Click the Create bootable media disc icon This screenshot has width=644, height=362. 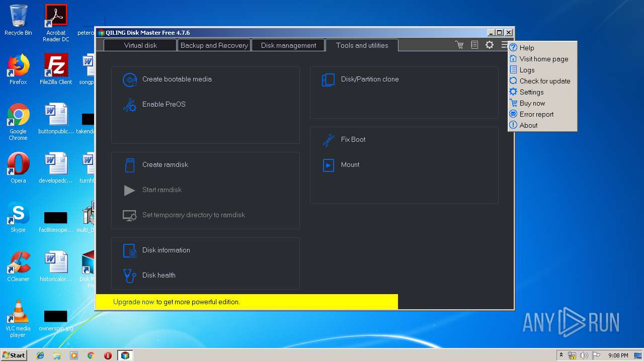pos(130,79)
